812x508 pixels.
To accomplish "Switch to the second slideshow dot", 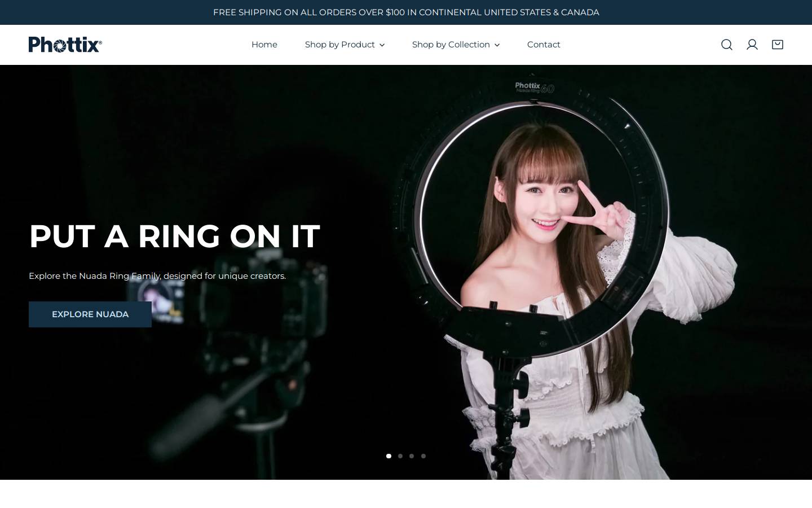I will 400,456.
